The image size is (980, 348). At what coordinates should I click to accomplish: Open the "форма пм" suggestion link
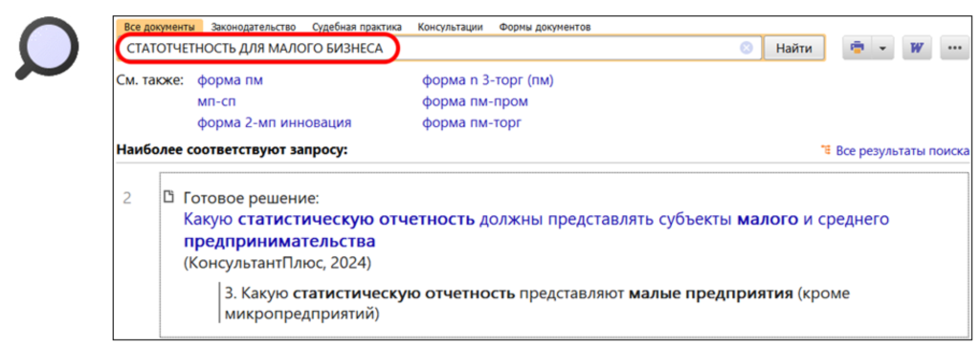[x=230, y=80]
